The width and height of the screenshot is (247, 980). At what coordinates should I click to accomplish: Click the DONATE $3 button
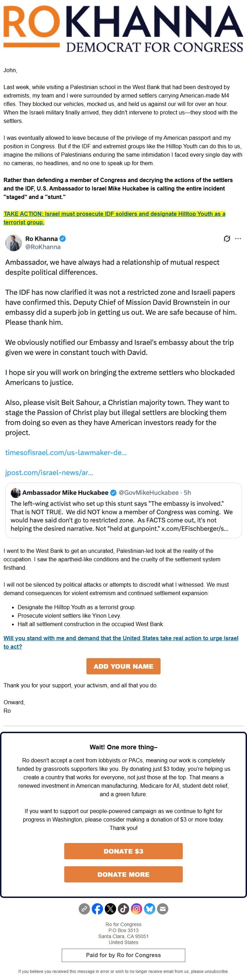pyautogui.click(x=123, y=851)
